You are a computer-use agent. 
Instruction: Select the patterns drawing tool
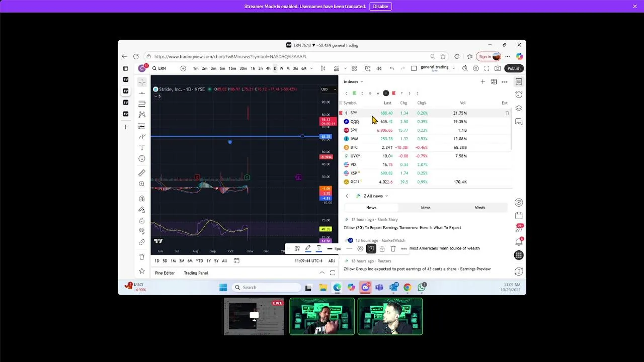click(x=142, y=115)
